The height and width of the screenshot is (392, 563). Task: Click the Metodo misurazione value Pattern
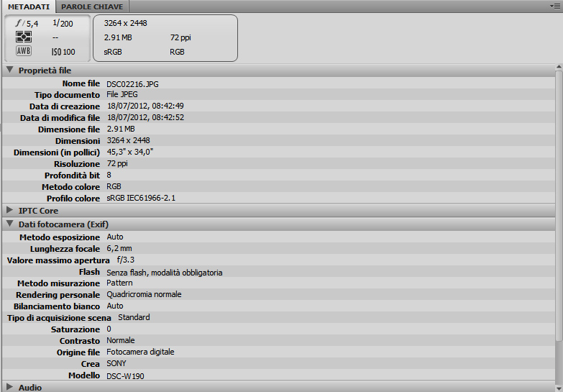click(119, 283)
